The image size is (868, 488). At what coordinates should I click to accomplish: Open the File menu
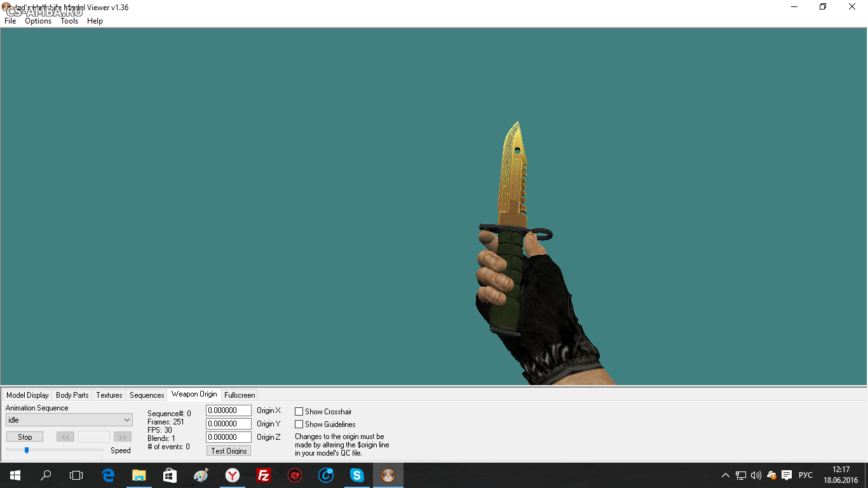[x=10, y=21]
